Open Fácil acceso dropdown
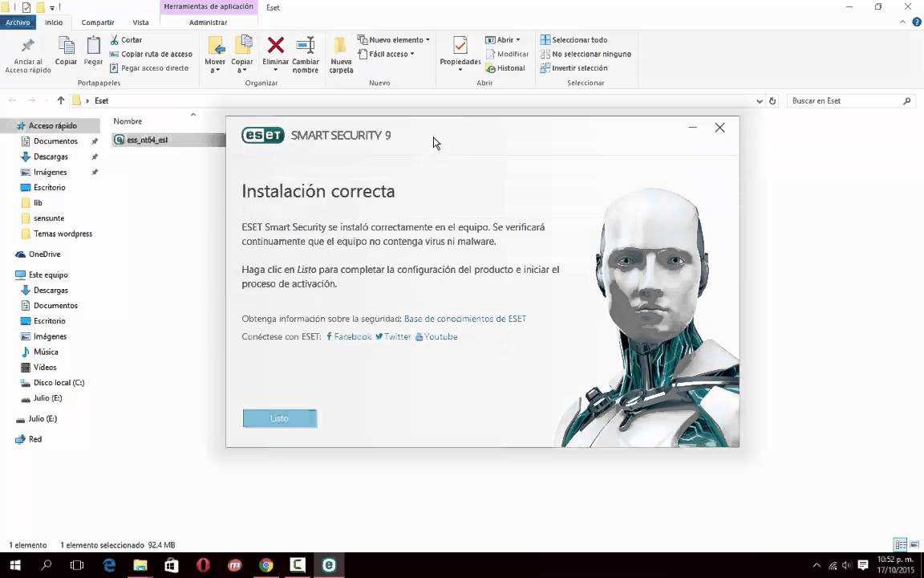The height and width of the screenshot is (578, 924). (386, 54)
